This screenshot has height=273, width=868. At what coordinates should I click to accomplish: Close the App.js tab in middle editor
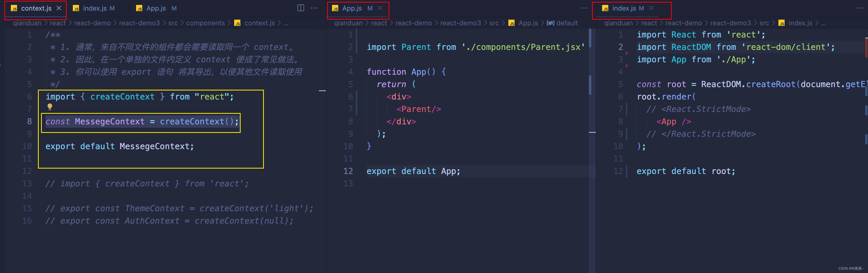pyautogui.click(x=380, y=8)
